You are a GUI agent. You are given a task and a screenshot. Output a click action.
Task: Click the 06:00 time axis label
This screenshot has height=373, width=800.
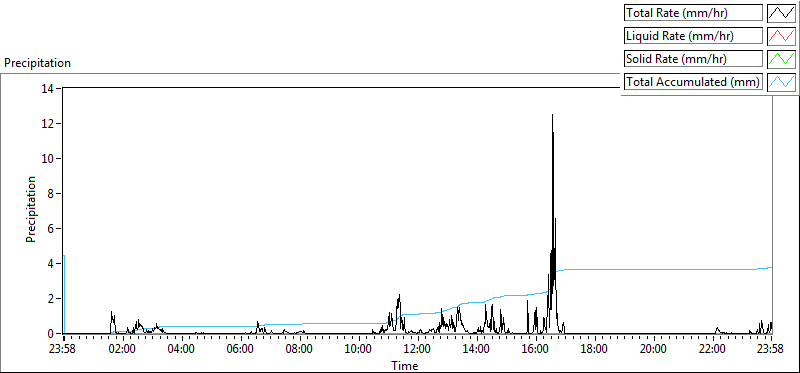coord(241,350)
